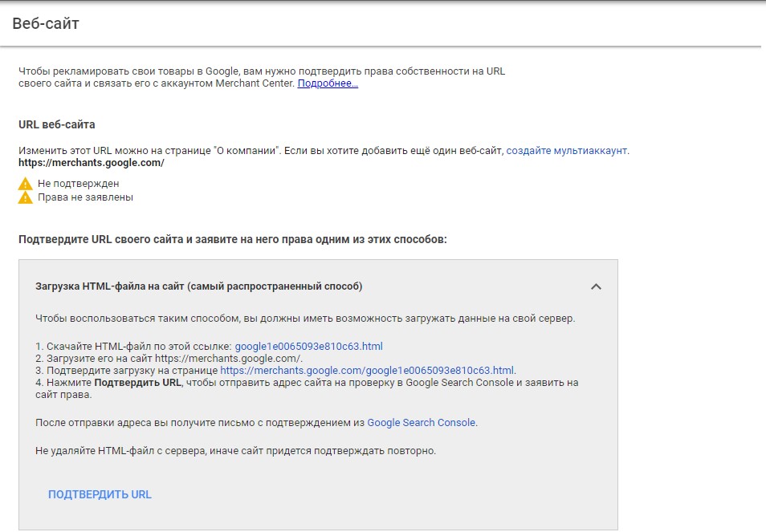Click the URL веб-сайта section heading

pyautogui.click(x=57, y=124)
